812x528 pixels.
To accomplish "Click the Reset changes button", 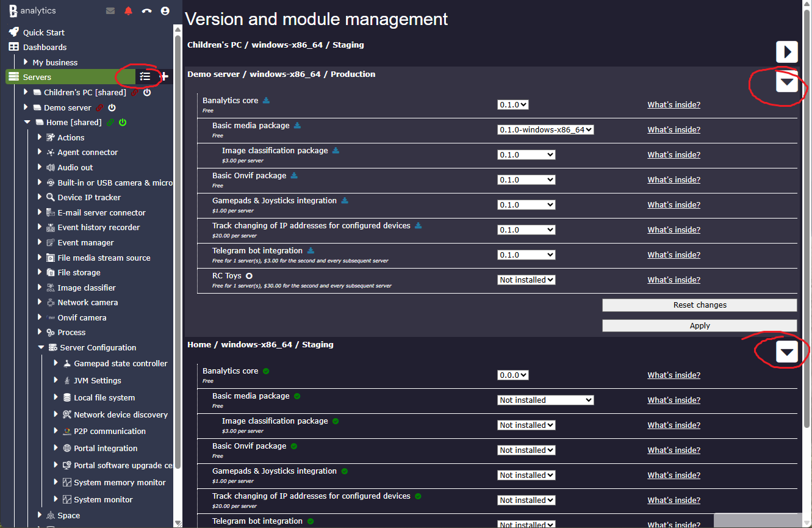I will tap(699, 305).
